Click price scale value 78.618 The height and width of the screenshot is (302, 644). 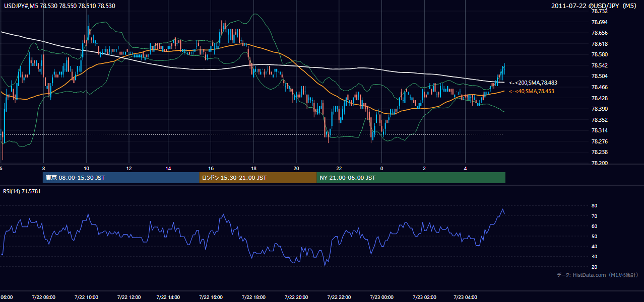pyautogui.click(x=599, y=44)
